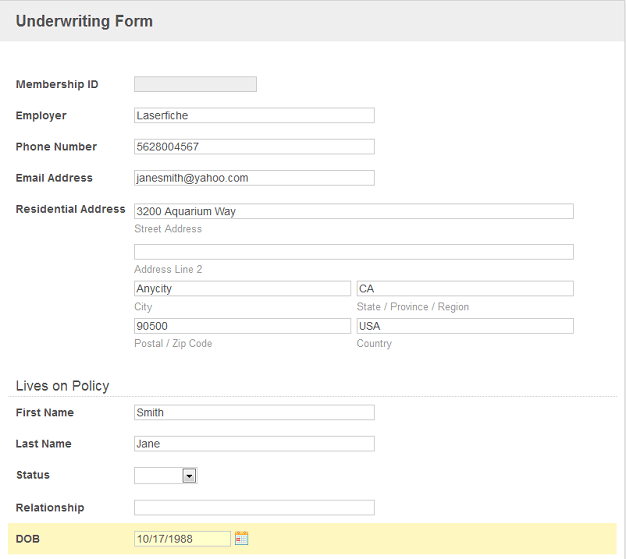Click the First Name field
The image size is (626, 559).
254,413
